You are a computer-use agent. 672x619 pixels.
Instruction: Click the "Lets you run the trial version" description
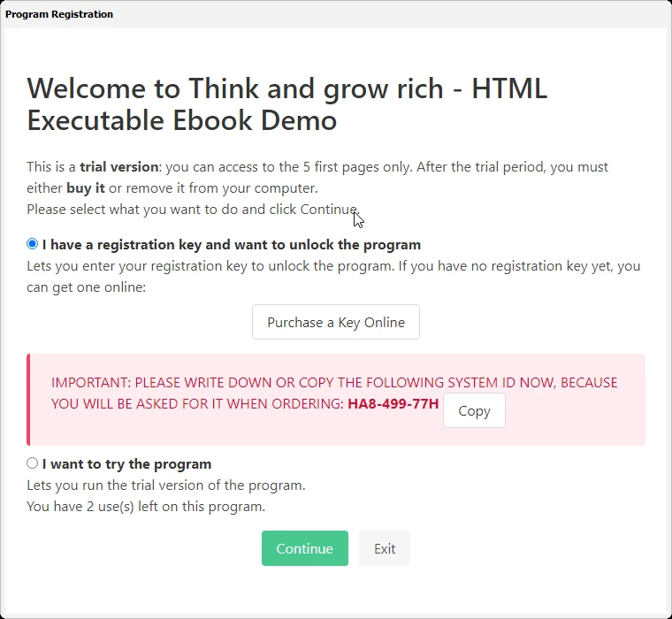166,485
